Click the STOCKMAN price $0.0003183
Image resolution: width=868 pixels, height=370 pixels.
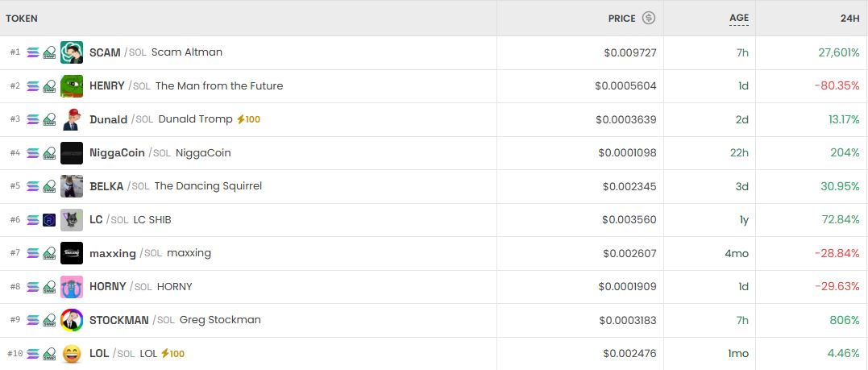click(x=628, y=320)
